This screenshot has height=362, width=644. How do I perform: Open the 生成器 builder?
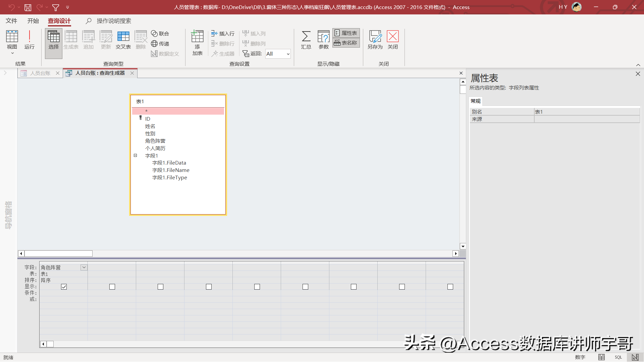tap(223, 54)
